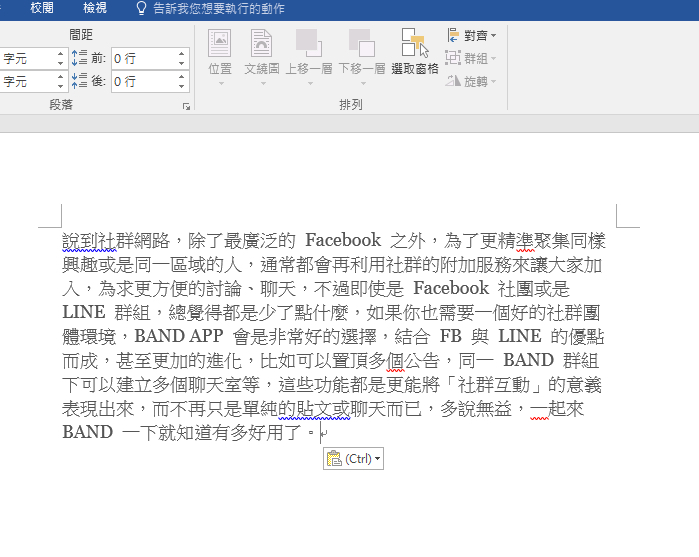Click the Align (對齊) icon

453,35
